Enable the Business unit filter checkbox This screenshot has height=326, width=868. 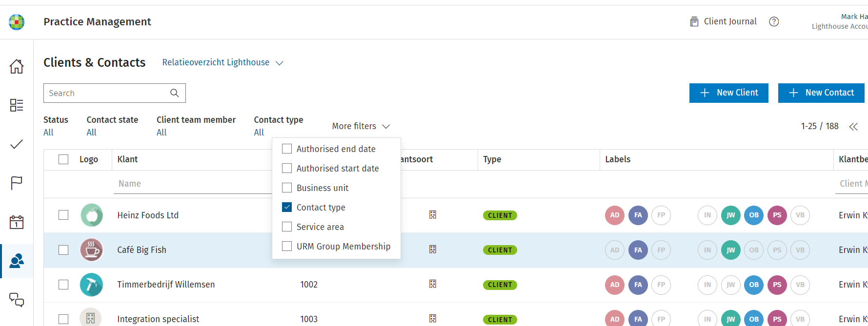click(287, 188)
